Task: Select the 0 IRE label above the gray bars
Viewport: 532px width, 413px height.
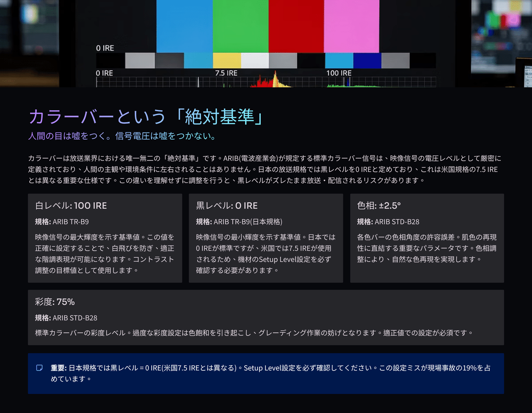Action: pyautogui.click(x=105, y=48)
